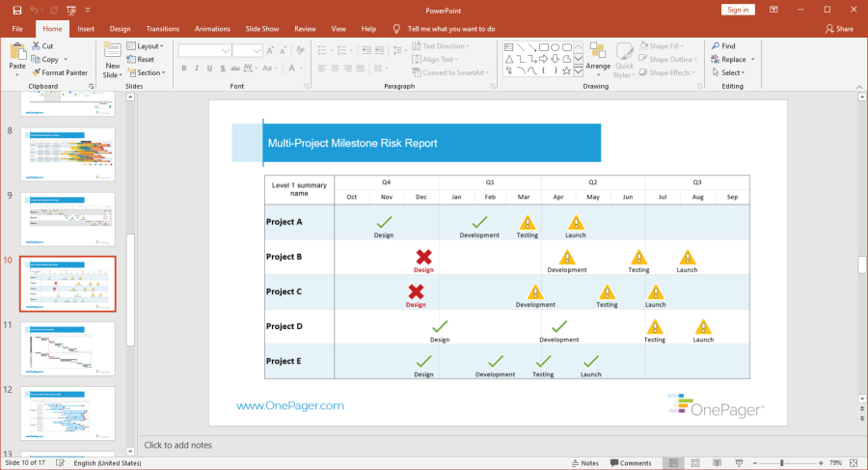Switch to the Insert tab

[x=86, y=29]
